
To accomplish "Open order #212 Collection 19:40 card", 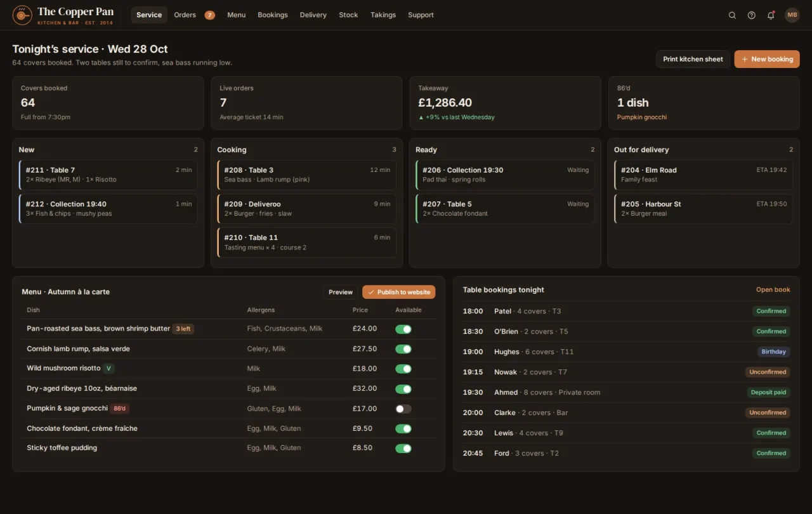I will point(108,209).
